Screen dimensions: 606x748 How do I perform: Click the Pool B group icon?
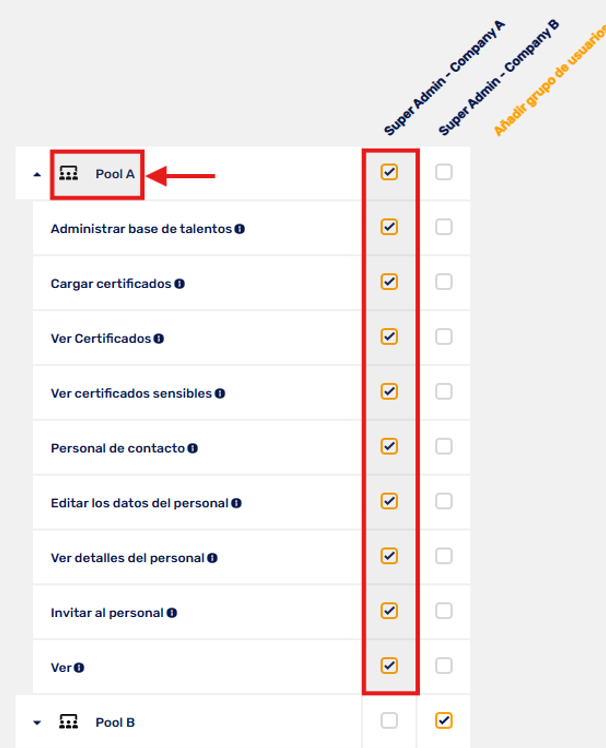tap(69, 722)
